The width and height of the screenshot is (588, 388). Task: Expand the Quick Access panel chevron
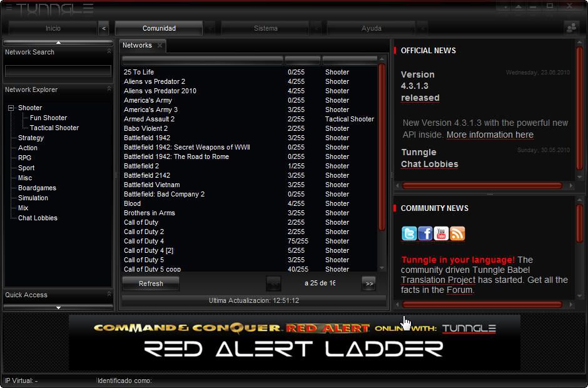(x=109, y=294)
